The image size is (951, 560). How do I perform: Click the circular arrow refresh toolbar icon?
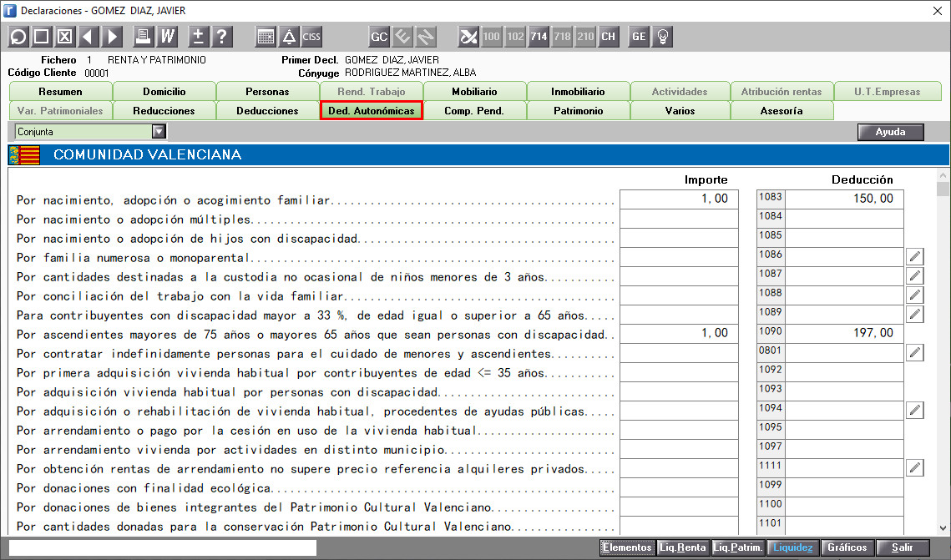click(18, 37)
